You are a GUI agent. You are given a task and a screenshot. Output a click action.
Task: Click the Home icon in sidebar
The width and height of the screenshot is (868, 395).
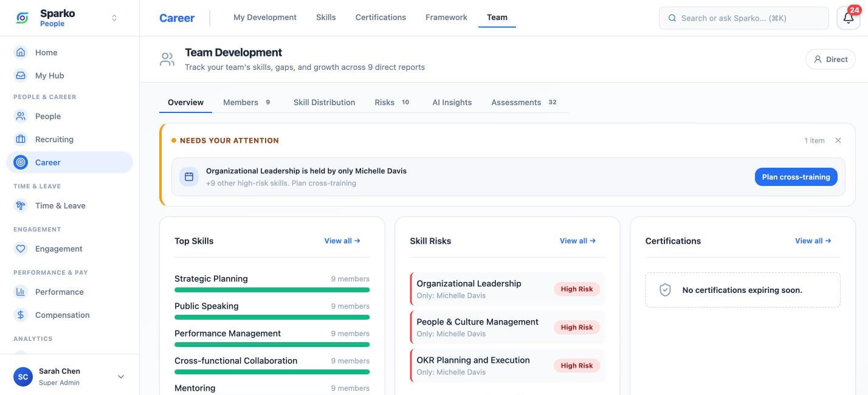point(21,52)
